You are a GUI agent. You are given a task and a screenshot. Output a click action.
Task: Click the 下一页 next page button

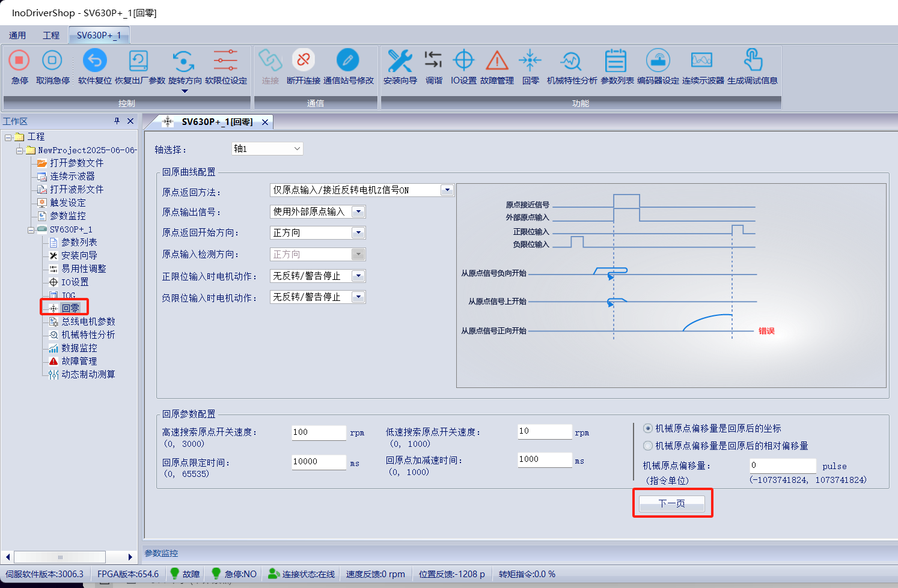671,503
